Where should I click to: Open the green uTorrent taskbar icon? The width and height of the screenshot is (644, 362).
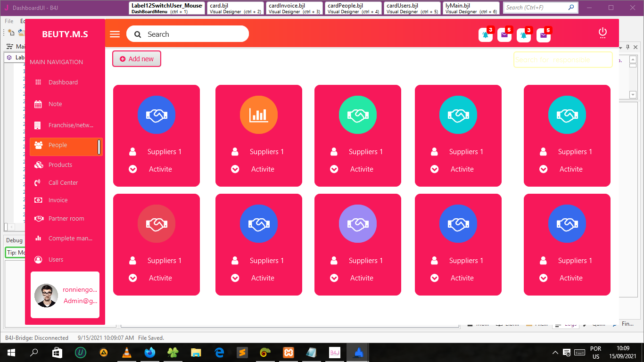click(x=80, y=352)
